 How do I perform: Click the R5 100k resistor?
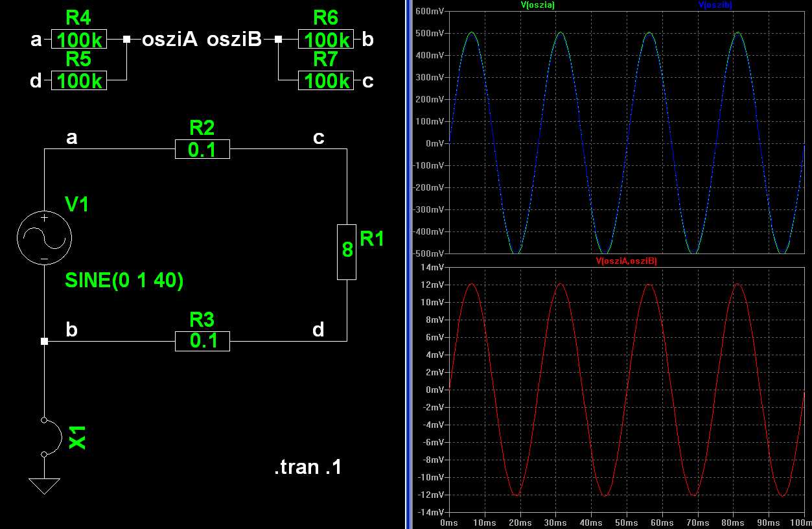79,81
